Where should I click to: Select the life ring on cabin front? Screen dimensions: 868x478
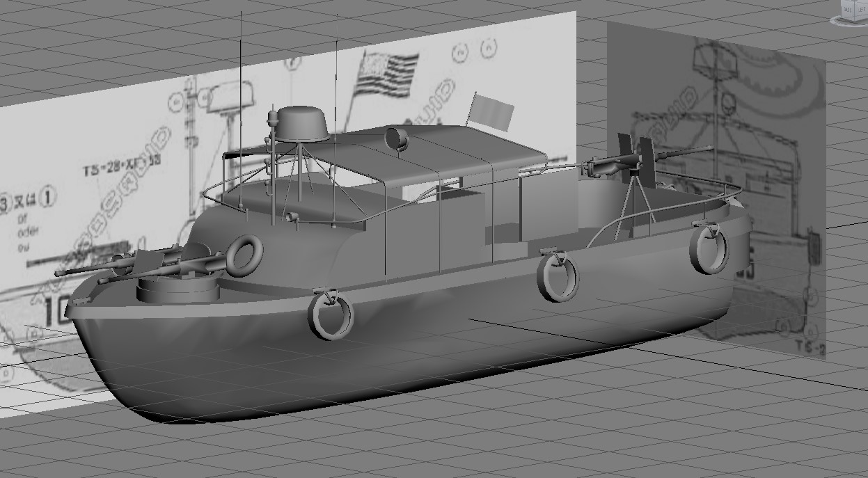pyautogui.click(x=244, y=255)
